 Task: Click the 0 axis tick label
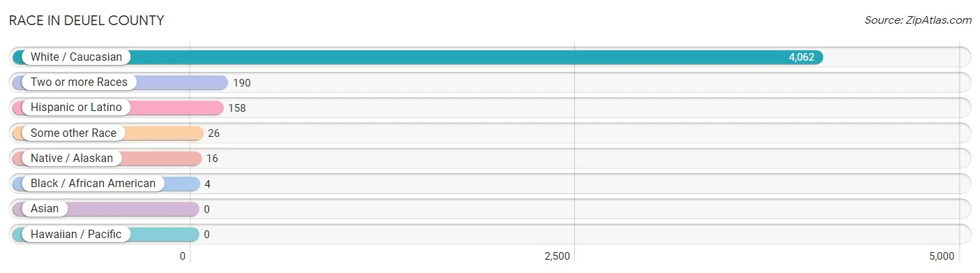click(183, 256)
